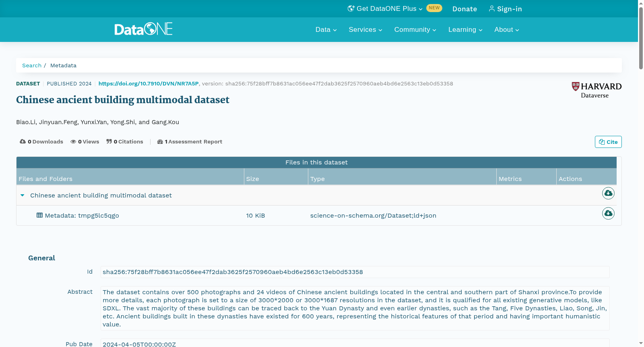Open the About menu
The image size is (644, 347).
507,29
